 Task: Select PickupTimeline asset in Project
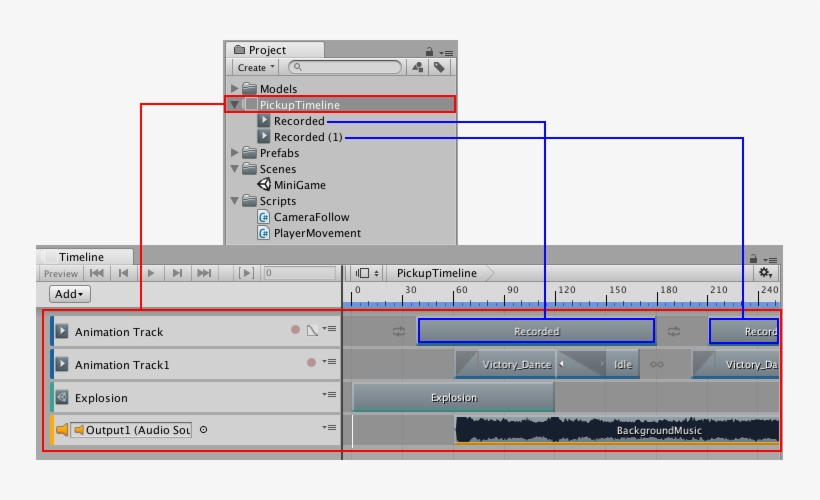[340, 105]
